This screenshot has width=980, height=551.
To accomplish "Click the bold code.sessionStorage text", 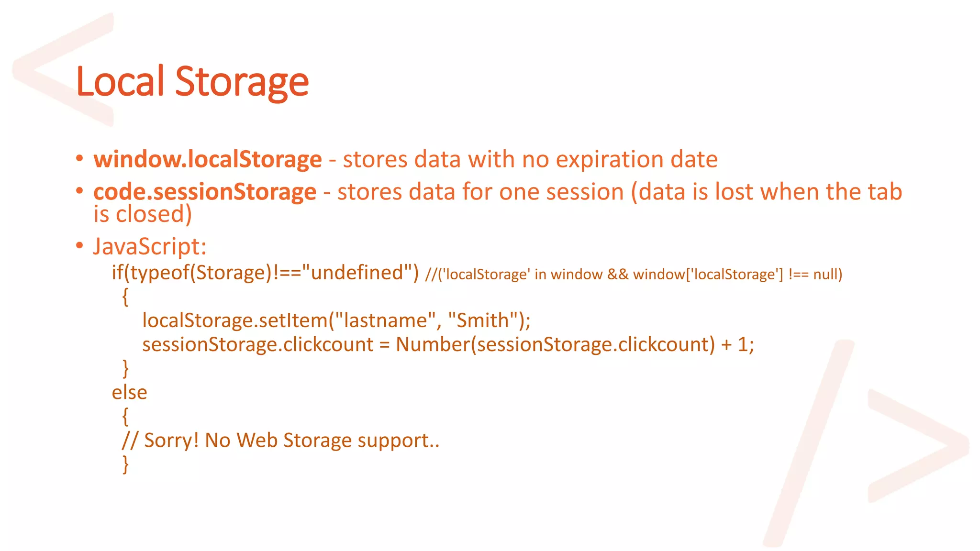I will [x=205, y=192].
